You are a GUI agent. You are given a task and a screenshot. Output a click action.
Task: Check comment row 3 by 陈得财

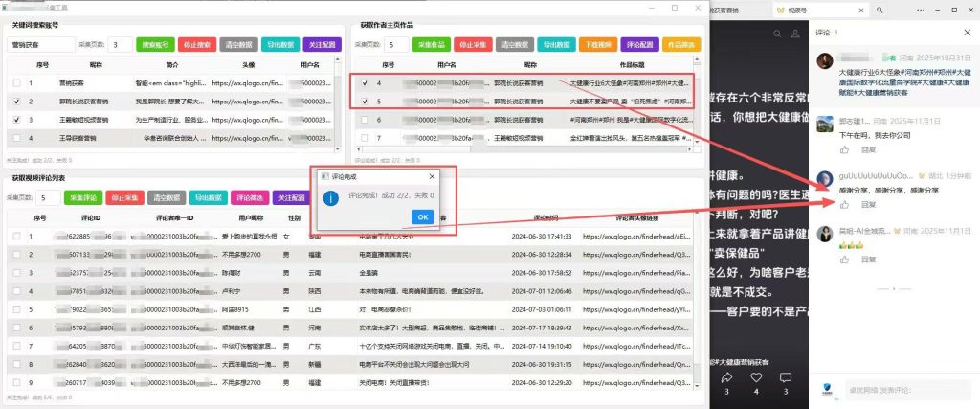pos(16,273)
